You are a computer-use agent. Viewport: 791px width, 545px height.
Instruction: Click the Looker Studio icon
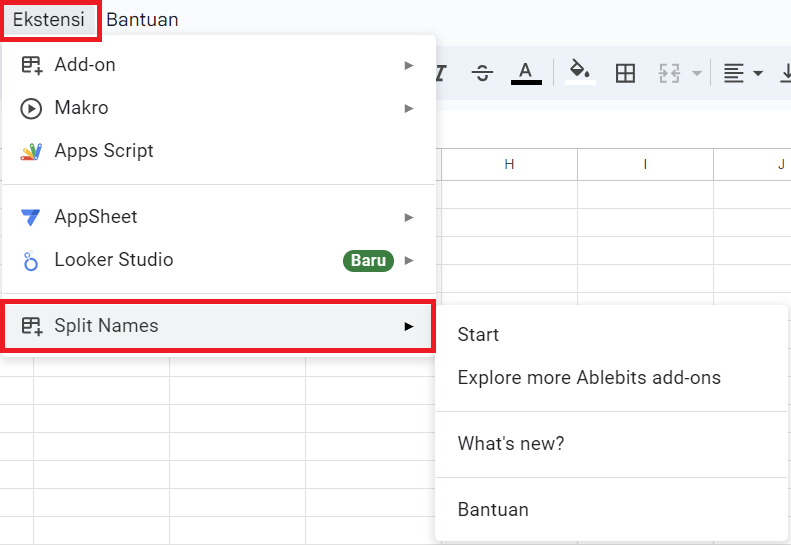[x=31, y=260]
